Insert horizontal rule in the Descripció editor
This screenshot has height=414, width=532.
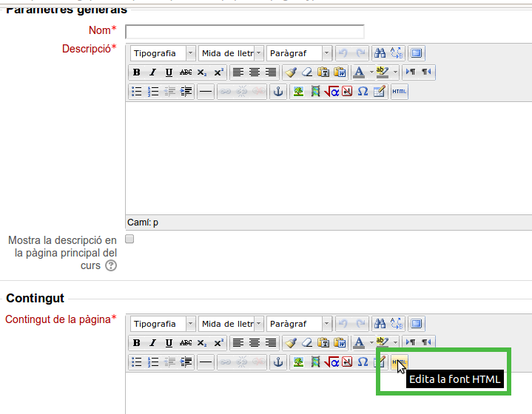tap(206, 92)
